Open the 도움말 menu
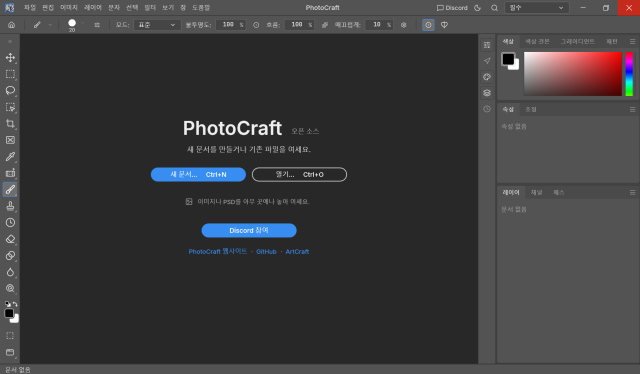The height and width of the screenshot is (374, 640). coord(201,8)
